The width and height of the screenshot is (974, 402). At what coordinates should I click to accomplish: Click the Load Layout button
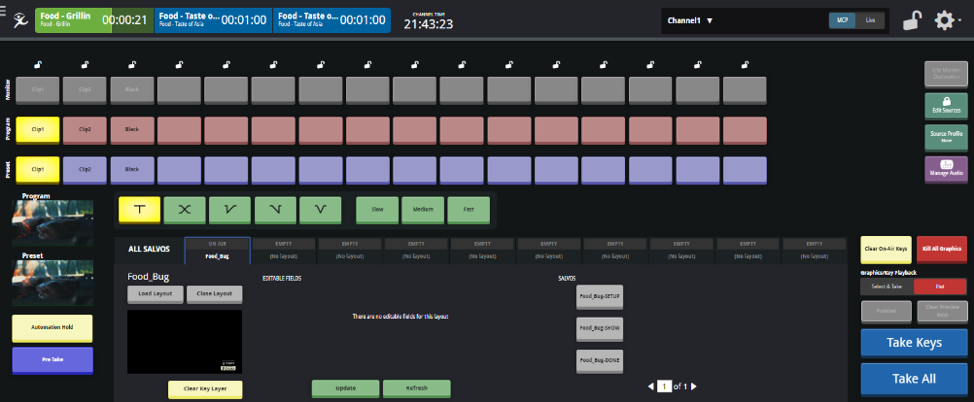click(x=155, y=294)
